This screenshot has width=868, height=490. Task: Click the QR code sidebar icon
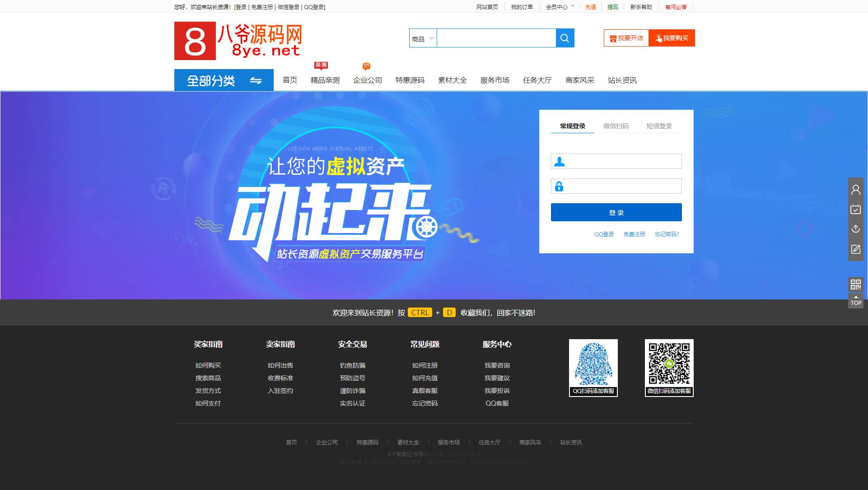[856, 284]
